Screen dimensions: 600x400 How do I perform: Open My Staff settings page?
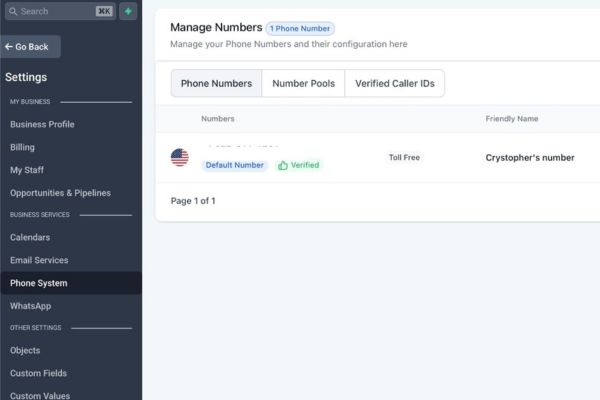point(27,170)
